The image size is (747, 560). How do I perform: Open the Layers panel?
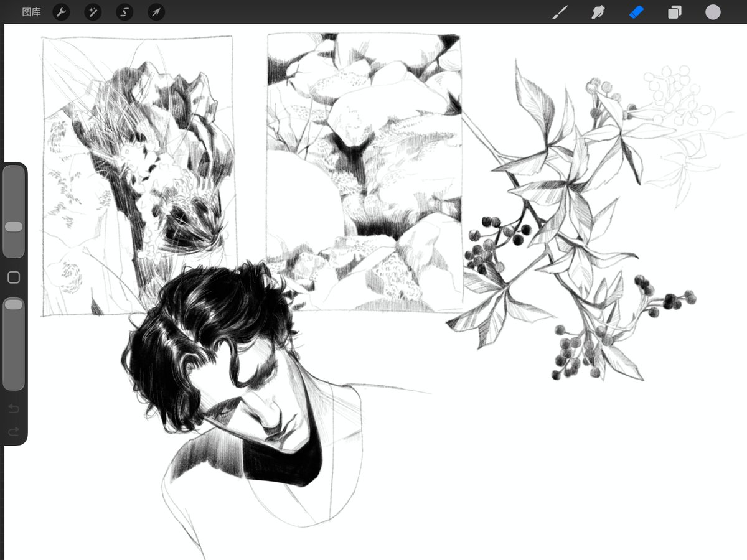(675, 12)
